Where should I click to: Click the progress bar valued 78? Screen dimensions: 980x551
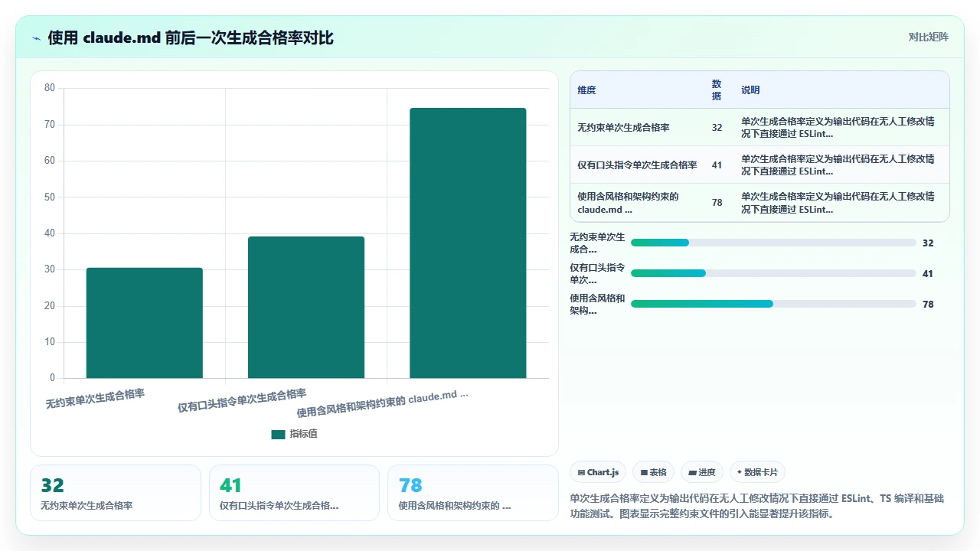click(x=773, y=304)
